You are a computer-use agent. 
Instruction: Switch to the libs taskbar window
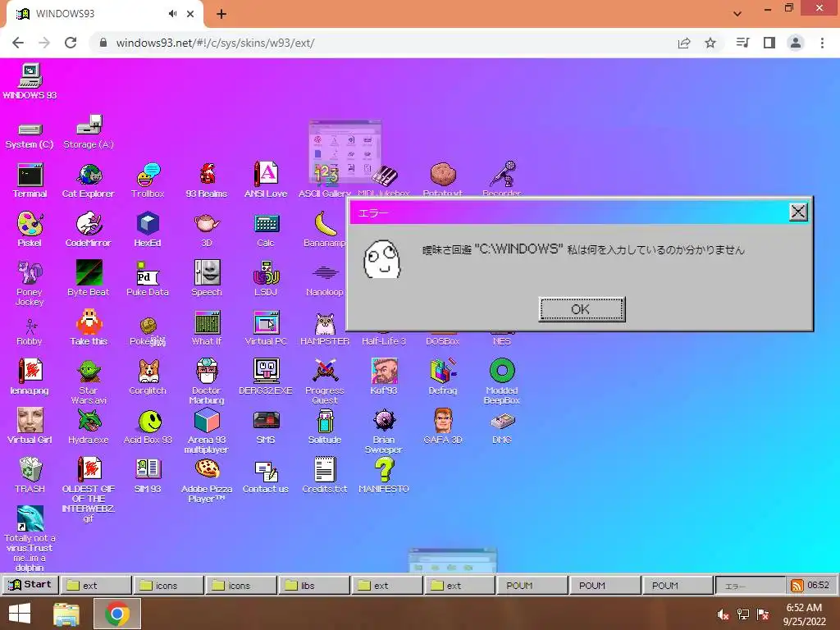point(313,586)
